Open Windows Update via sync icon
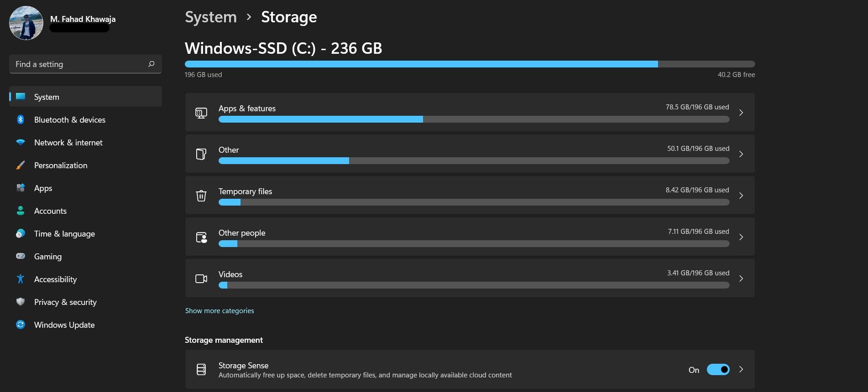Image resolution: width=868 pixels, height=392 pixels. coord(21,325)
